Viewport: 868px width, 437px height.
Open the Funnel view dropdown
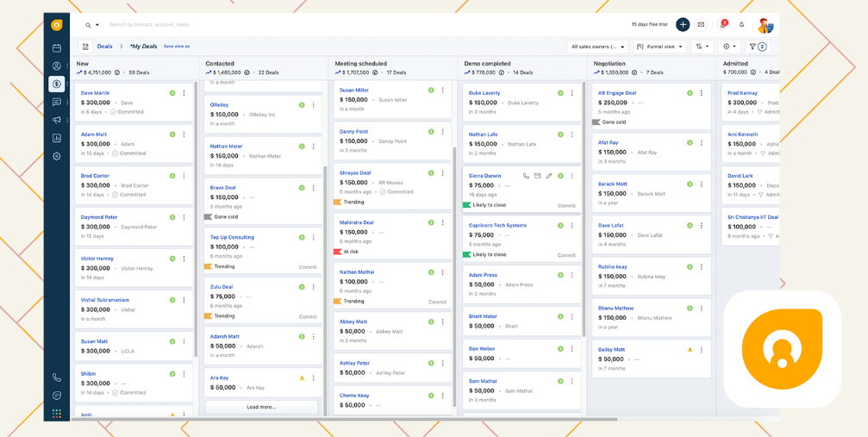[660, 47]
